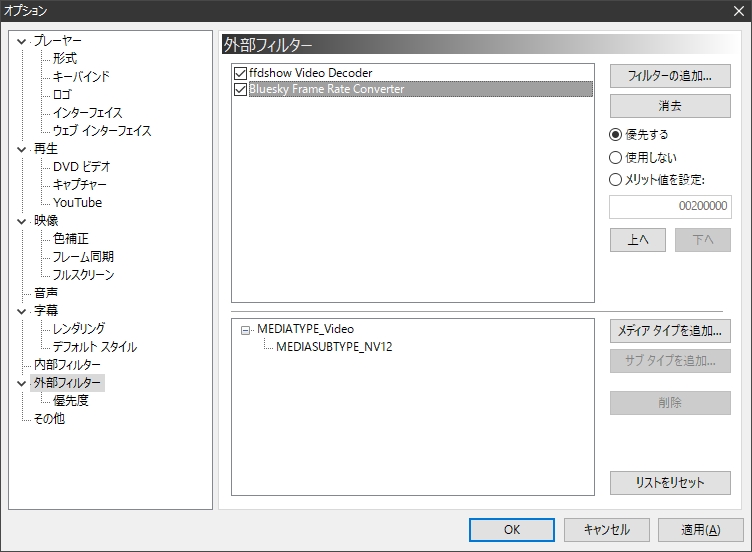Open the ロゴ settings page
The width and height of the screenshot is (752, 552).
pyautogui.click(x=62, y=94)
